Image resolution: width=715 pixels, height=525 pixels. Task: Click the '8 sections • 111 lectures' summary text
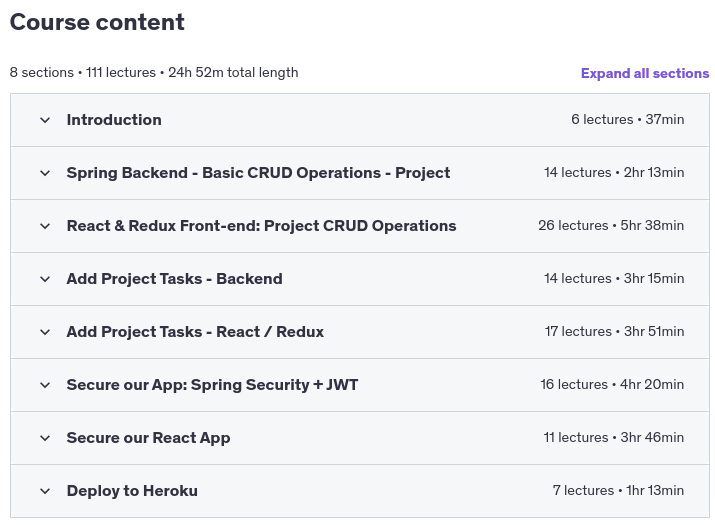point(83,73)
